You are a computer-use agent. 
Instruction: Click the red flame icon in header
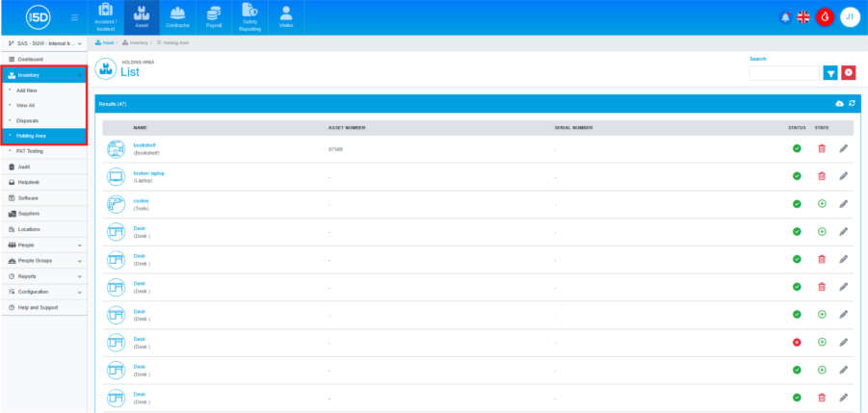click(825, 17)
